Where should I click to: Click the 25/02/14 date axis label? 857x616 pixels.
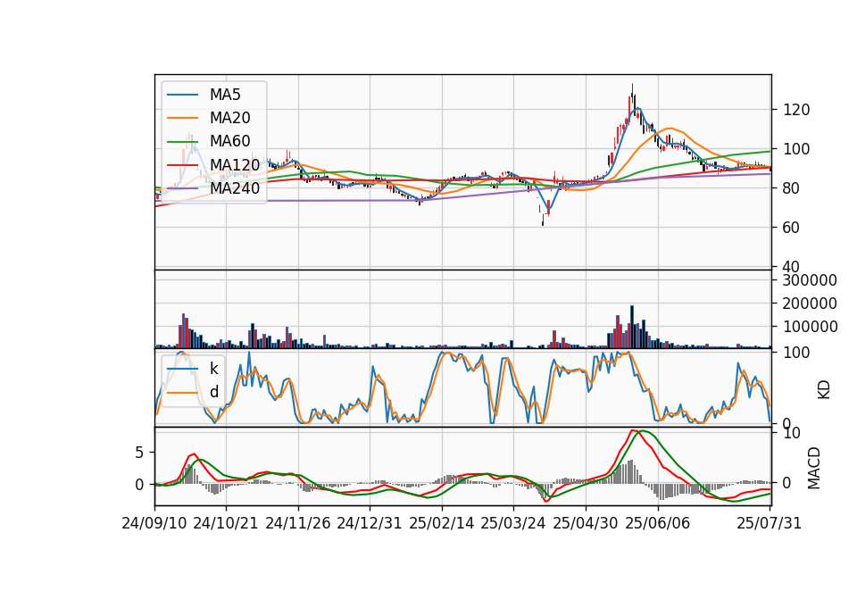tap(442, 524)
